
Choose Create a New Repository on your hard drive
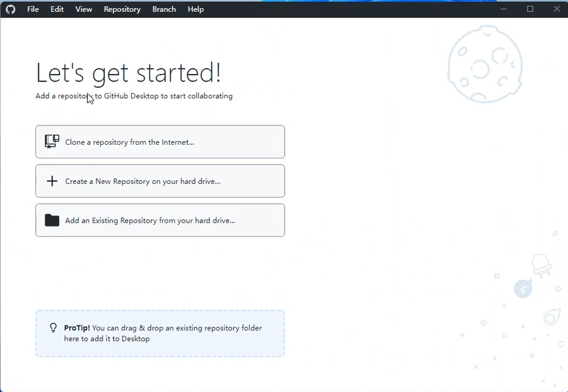tap(160, 181)
